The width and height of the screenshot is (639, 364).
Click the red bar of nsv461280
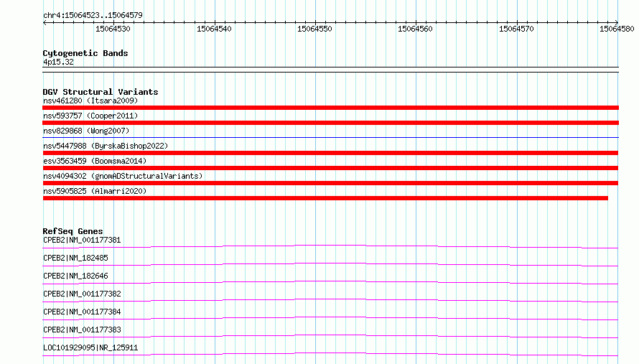[330, 108]
